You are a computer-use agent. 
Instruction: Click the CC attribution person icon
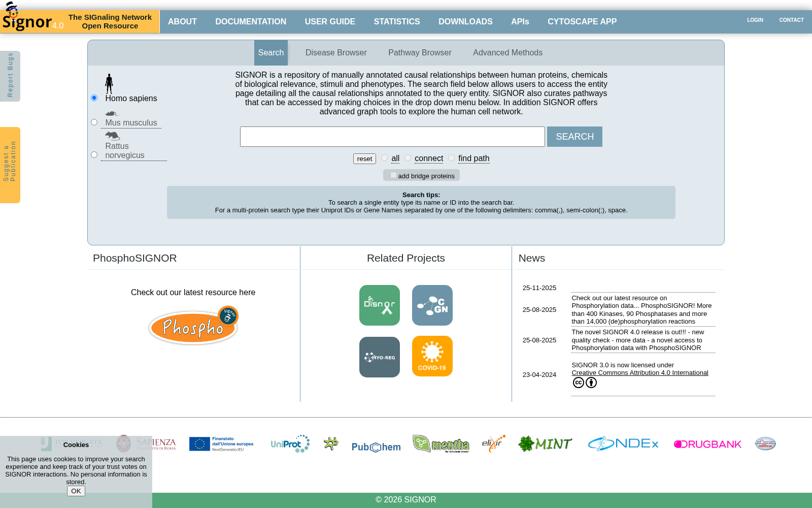tap(591, 383)
